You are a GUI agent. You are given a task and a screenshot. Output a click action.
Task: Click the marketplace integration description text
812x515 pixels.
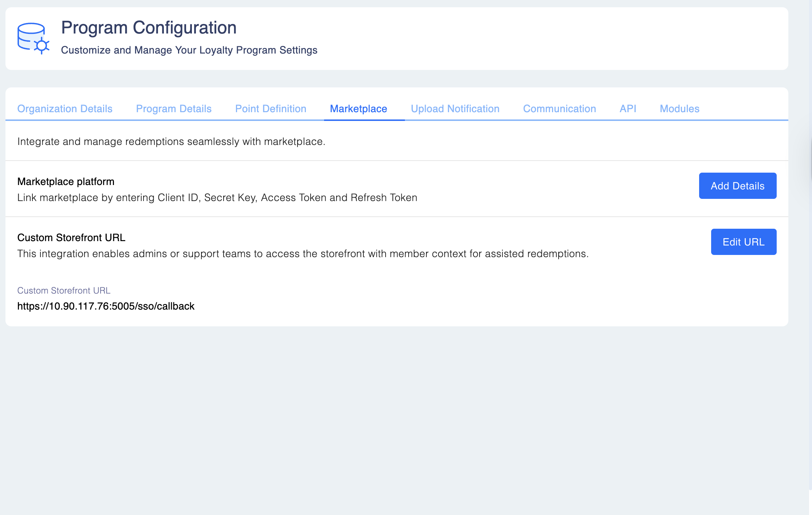point(171,141)
